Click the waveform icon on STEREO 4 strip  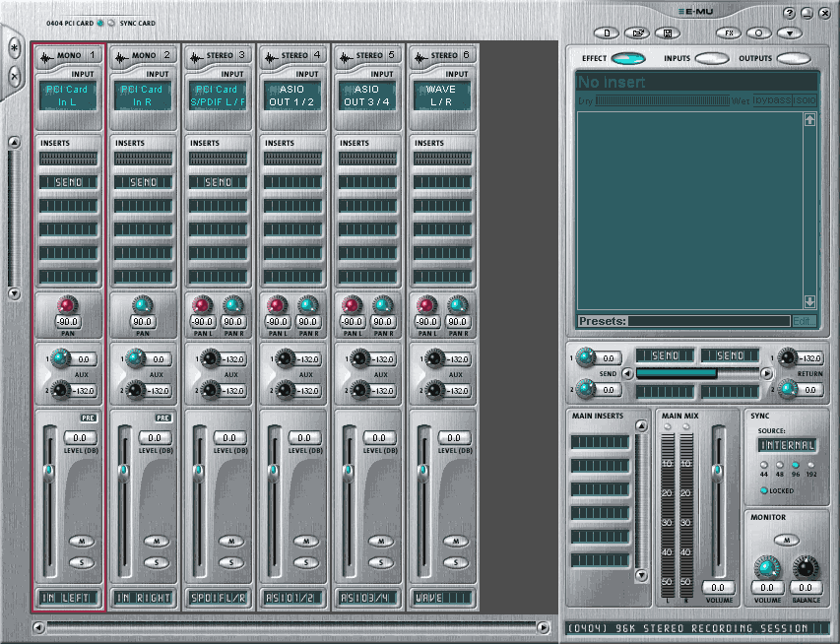click(272, 56)
